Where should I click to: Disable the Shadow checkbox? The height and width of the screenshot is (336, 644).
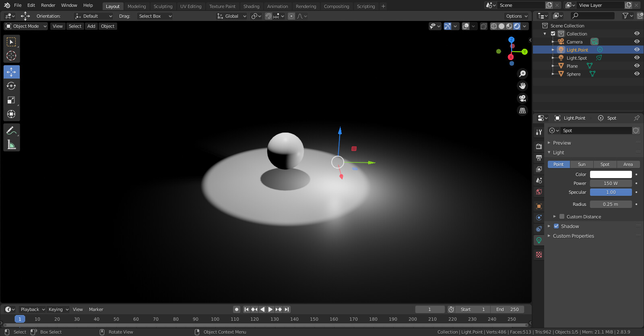pos(556,226)
